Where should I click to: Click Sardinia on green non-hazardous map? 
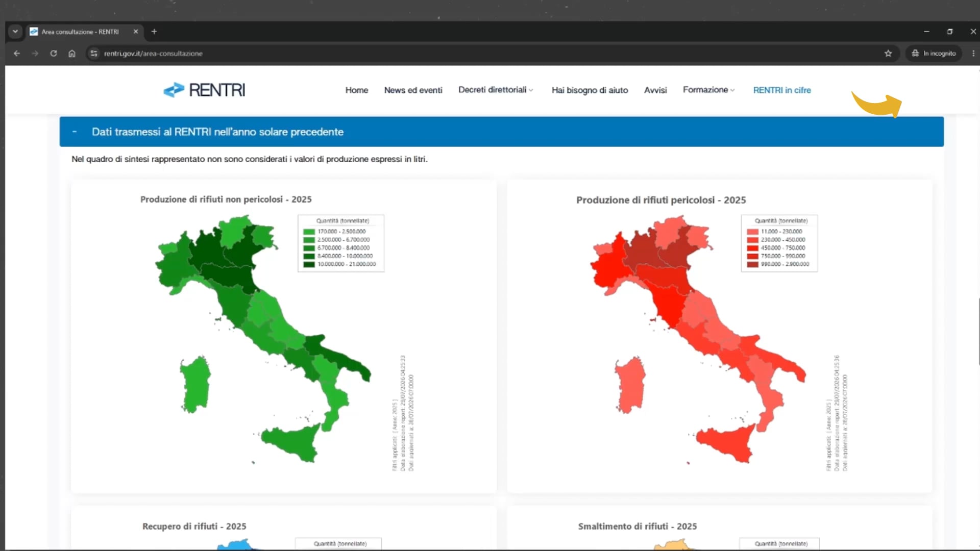tap(195, 384)
